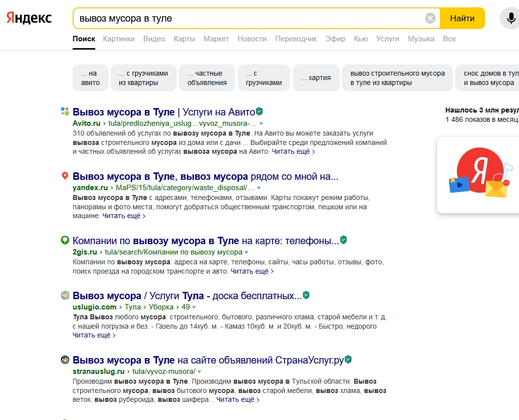
Task: Select suggestion chip "... на авито"
Action: click(x=90, y=78)
